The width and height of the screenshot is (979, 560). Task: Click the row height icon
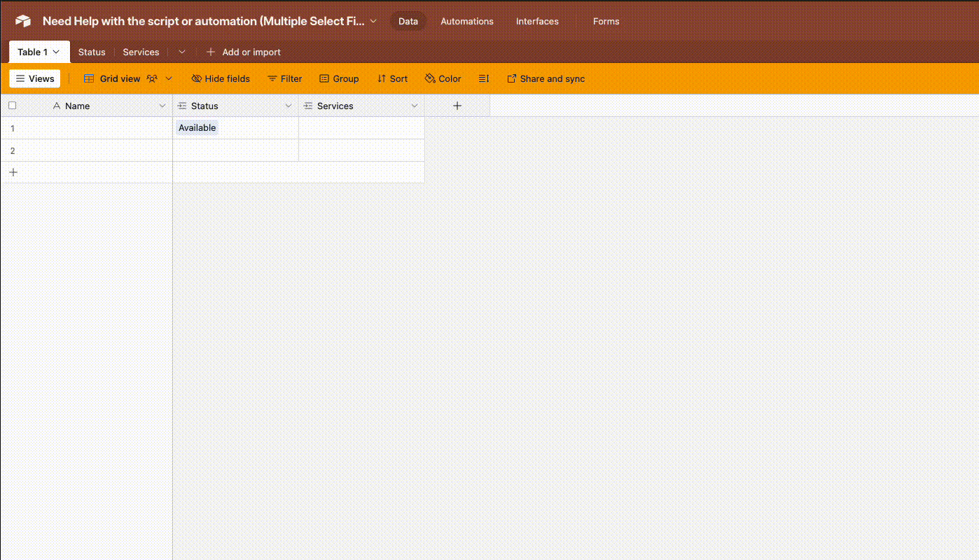point(484,78)
